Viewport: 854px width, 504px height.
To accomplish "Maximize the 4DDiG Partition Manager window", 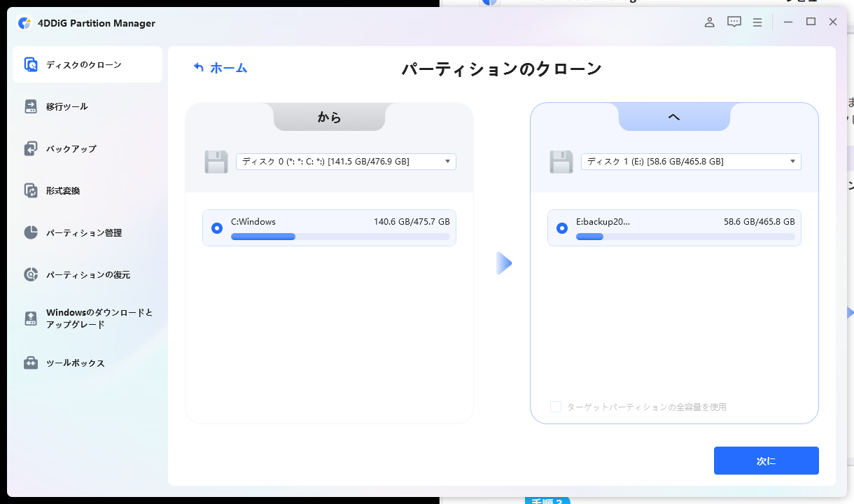I will tap(811, 22).
